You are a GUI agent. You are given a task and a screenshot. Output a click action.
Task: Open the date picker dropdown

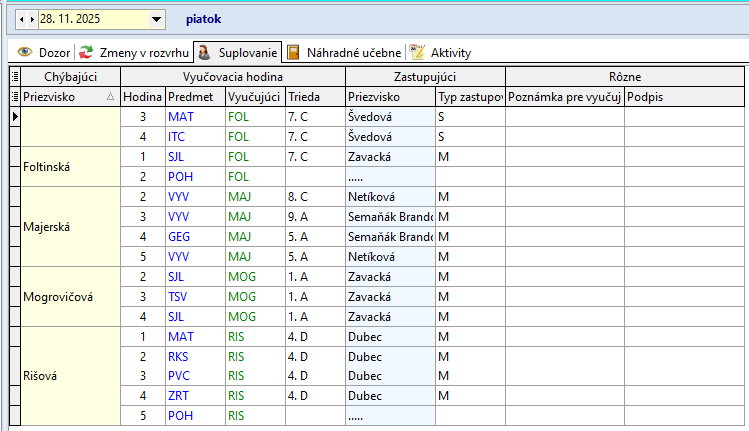[156, 19]
